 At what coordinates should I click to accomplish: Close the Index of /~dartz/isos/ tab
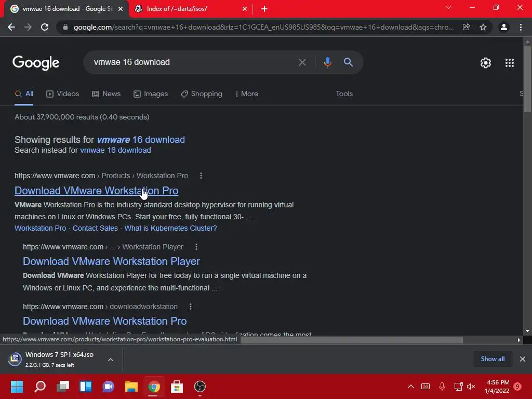tap(245, 9)
